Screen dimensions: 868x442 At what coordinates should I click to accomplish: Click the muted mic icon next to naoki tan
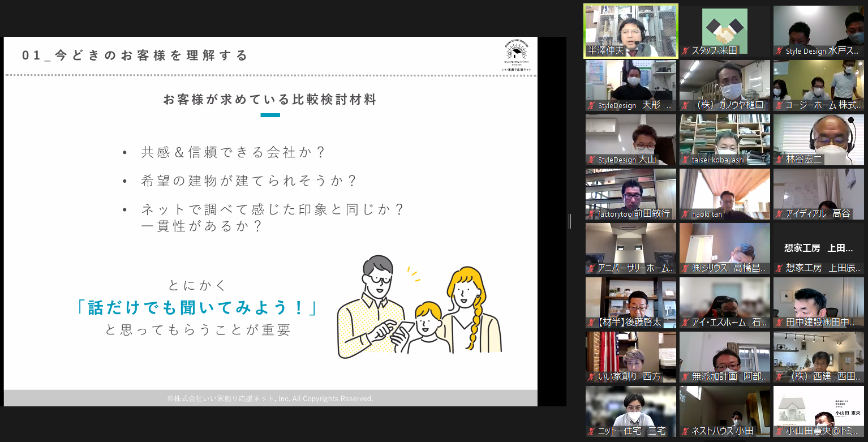(x=686, y=214)
